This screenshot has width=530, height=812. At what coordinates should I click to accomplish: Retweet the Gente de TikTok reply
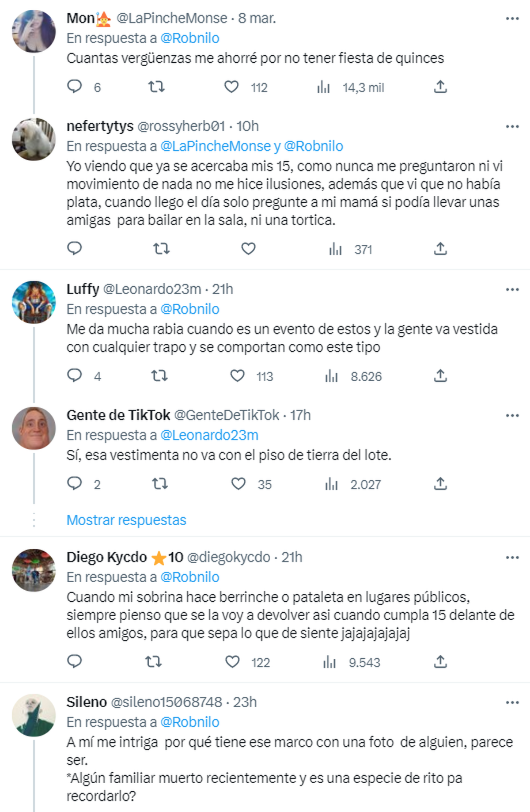click(x=159, y=484)
